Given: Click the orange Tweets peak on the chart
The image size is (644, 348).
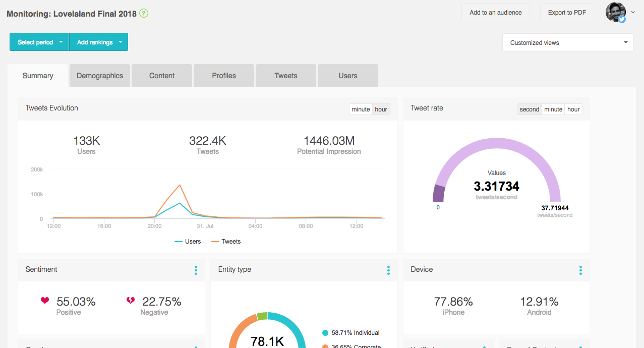Looking at the screenshot, I should 180,185.
